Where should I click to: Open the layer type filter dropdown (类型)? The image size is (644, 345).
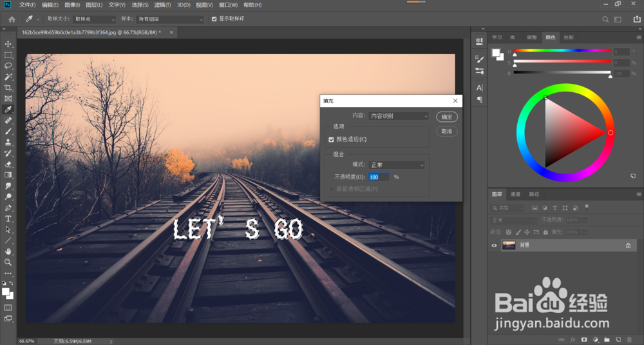(x=507, y=208)
